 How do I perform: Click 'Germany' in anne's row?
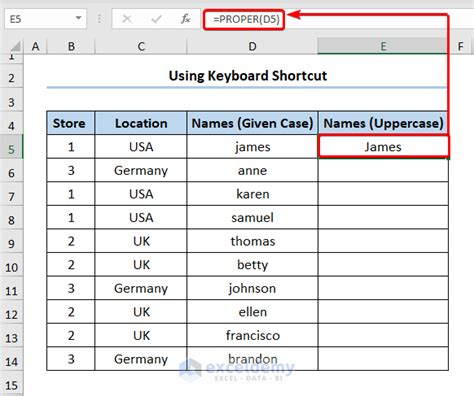click(141, 171)
